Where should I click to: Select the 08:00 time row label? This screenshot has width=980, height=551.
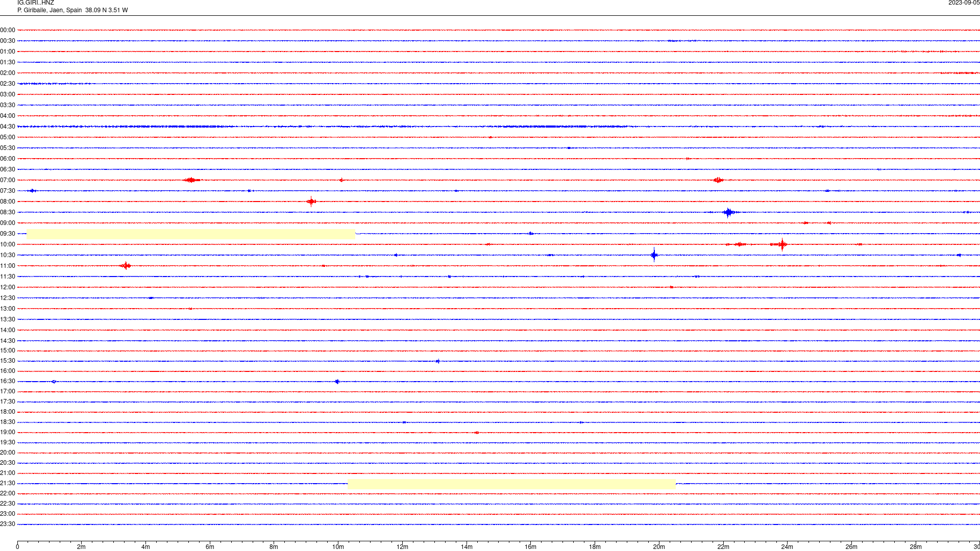click(x=8, y=202)
